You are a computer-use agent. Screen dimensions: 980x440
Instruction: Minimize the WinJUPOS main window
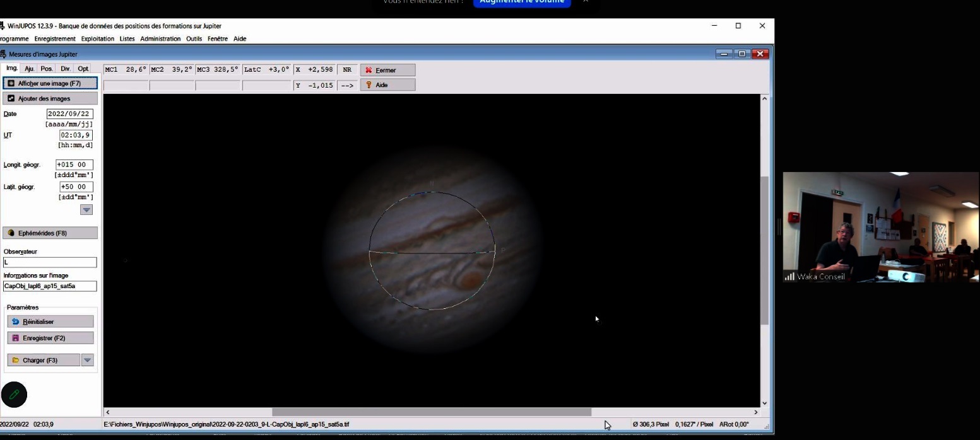(714, 26)
